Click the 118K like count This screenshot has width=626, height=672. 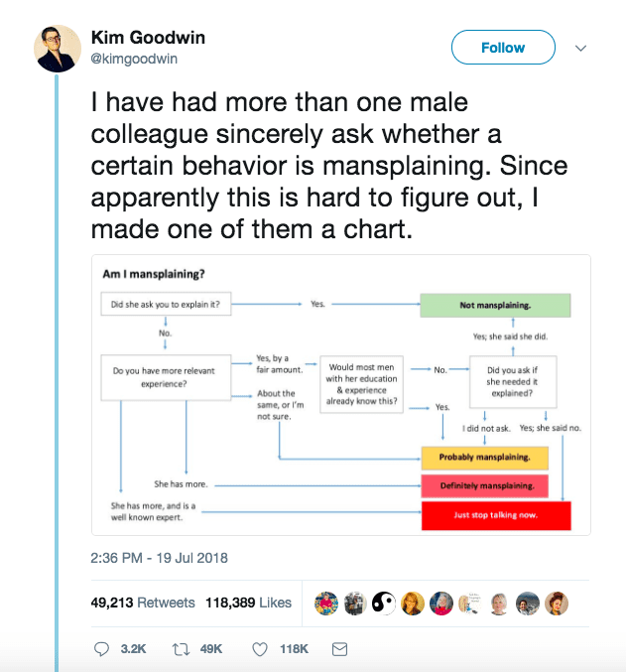[x=294, y=649]
